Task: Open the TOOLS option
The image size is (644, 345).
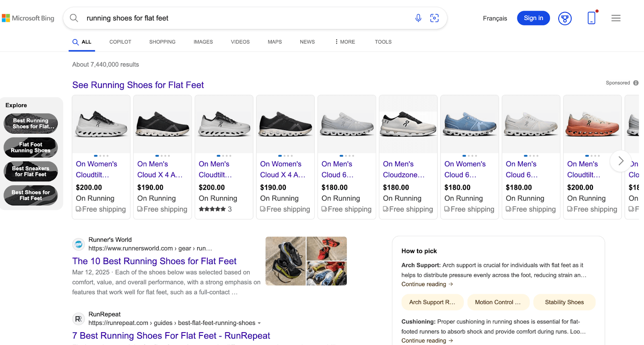Action: pyautogui.click(x=383, y=42)
